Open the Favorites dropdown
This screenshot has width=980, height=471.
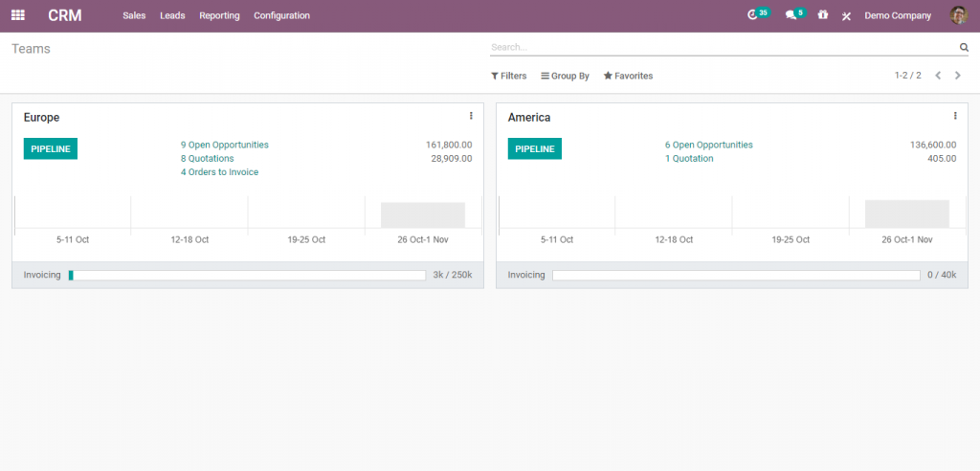[x=628, y=76]
